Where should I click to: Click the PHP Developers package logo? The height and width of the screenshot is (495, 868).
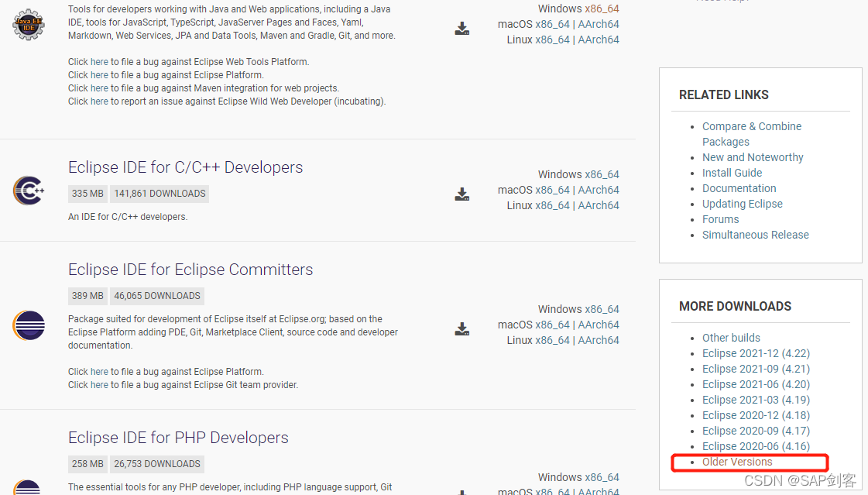(29, 488)
